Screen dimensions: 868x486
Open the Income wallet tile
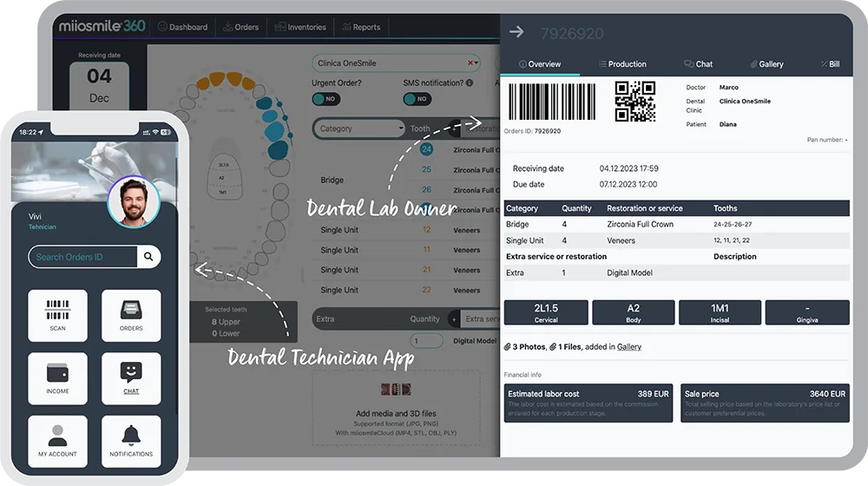click(x=57, y=378)
